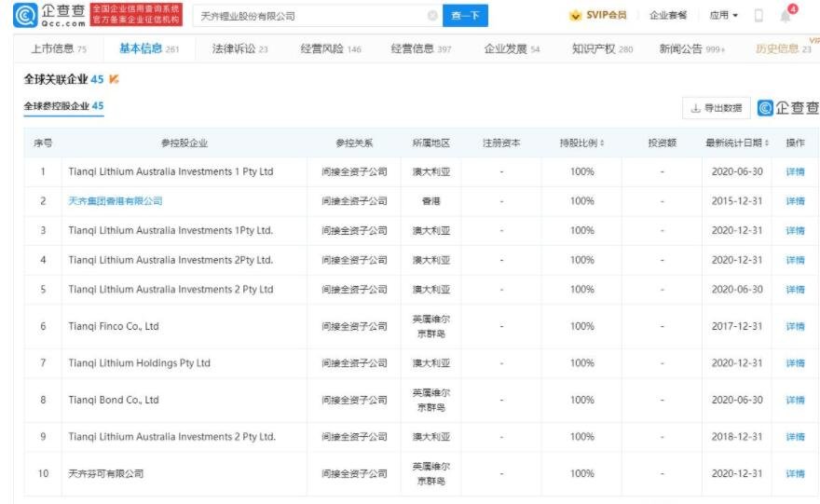Open 详情 for row 5 Investments 2 Pty Ltd

click(x=795, y=289)
